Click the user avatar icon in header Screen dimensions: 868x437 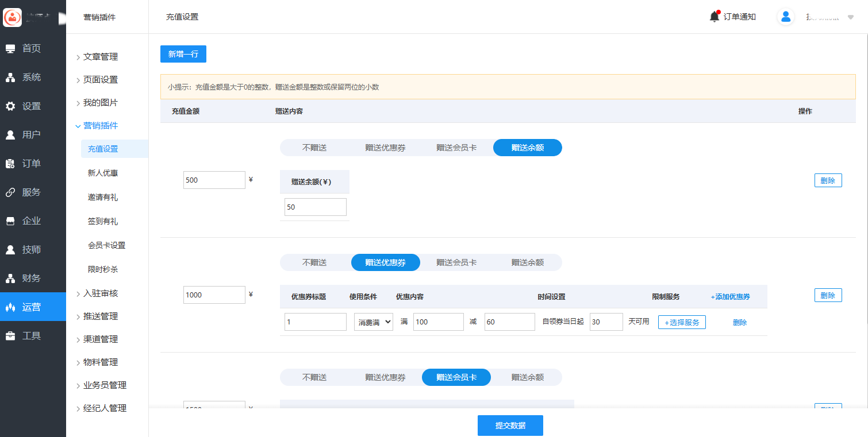785,17
